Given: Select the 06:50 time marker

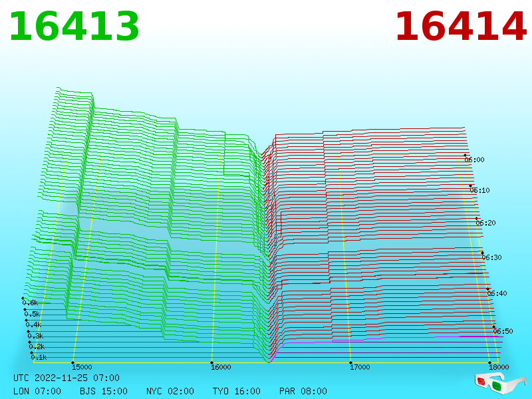Looking at the screenshot, I should pyautogui.click(x=503, y=331).
